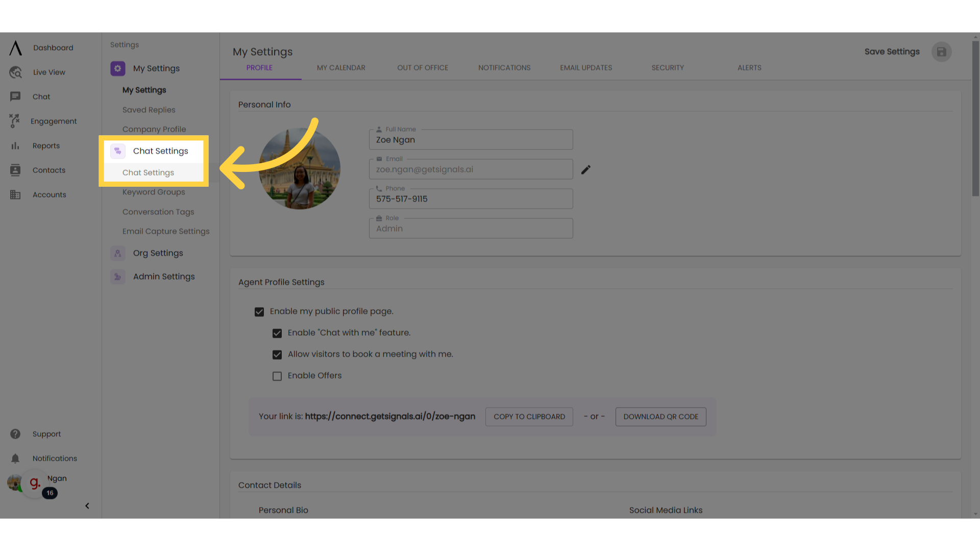Click the Notifications bell icon
Image resolution: width=980 pixels, height=551 pixels.
coord(15,458)
